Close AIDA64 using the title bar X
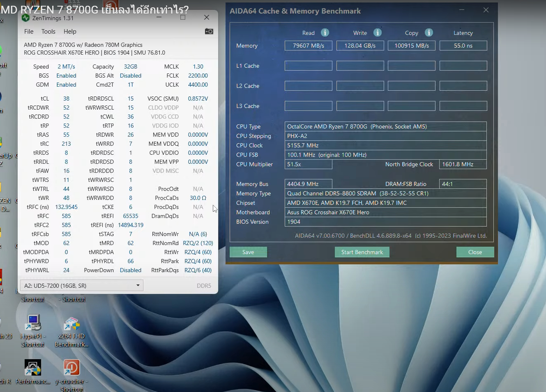Viewport: 546px width, 392px height. pos(486,10)
